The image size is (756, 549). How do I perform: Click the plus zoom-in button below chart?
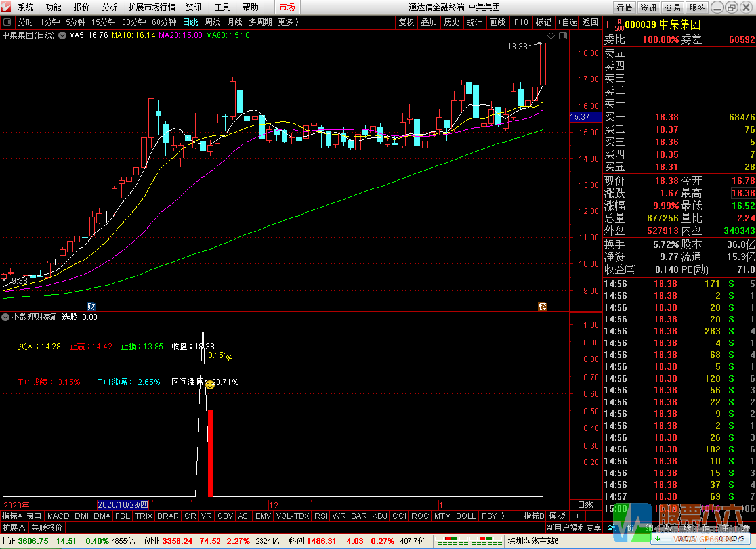[577, 516]
